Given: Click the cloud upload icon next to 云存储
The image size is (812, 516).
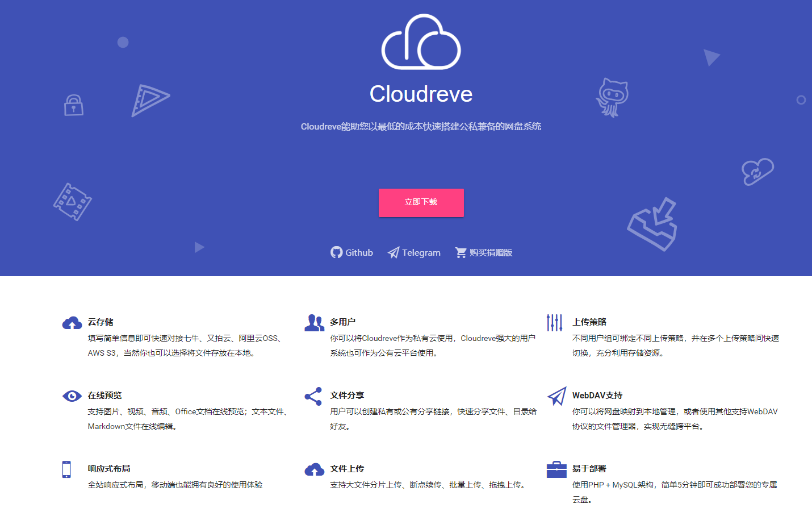Looking at the screenshot, I should pyautogui.click(x=72, y=323).
